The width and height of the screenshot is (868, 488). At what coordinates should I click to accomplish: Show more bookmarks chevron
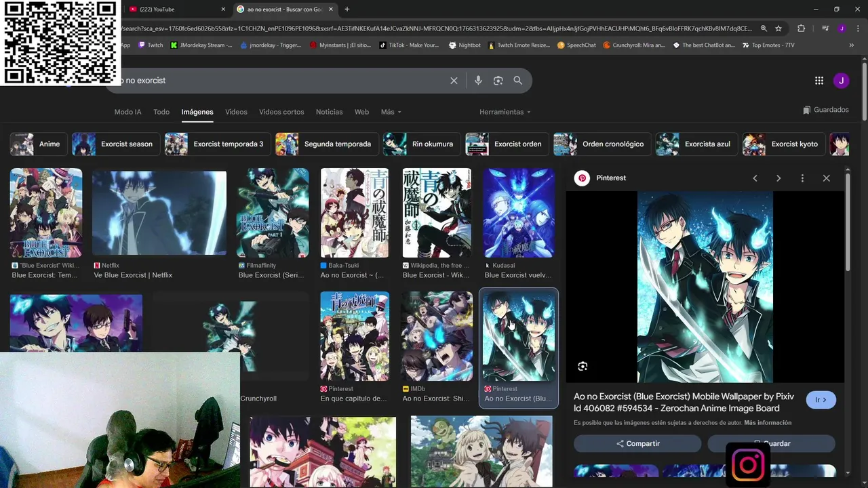(852, 45)
